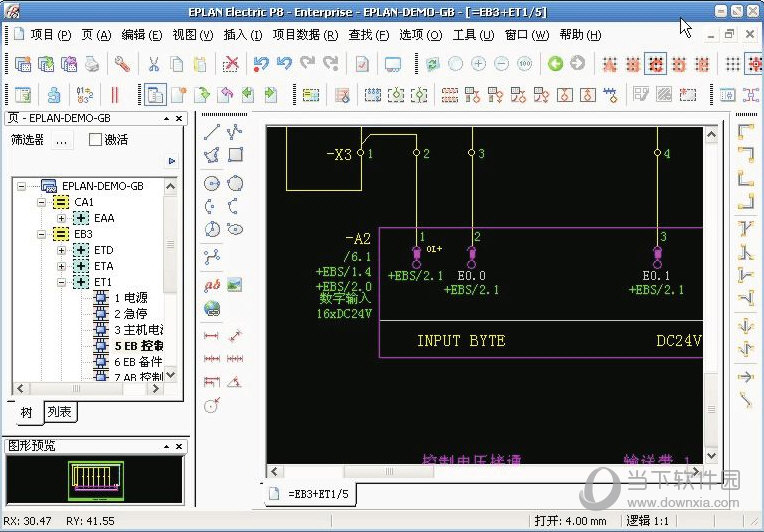Click the green back navigation arrow
Screen dimensions: 764x532
(x=555, y=63)
